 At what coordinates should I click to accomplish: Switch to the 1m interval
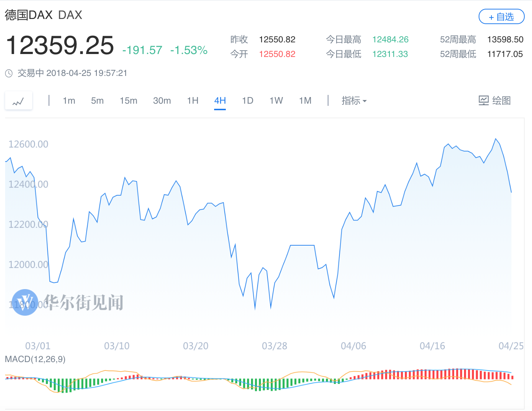click(69, 101)
